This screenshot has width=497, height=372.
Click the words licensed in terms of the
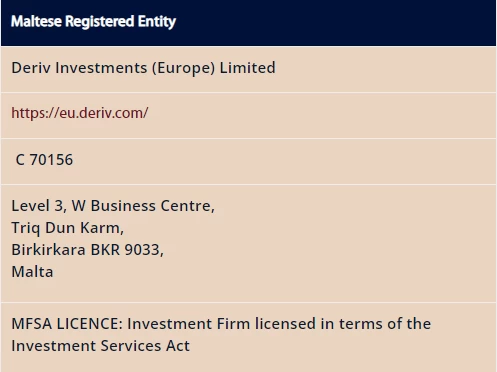343,324
